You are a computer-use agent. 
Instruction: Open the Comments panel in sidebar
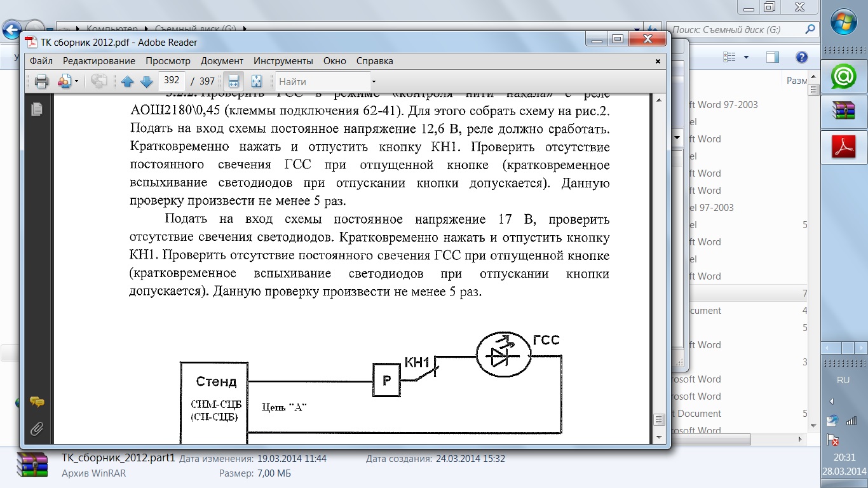pos(37,402)
